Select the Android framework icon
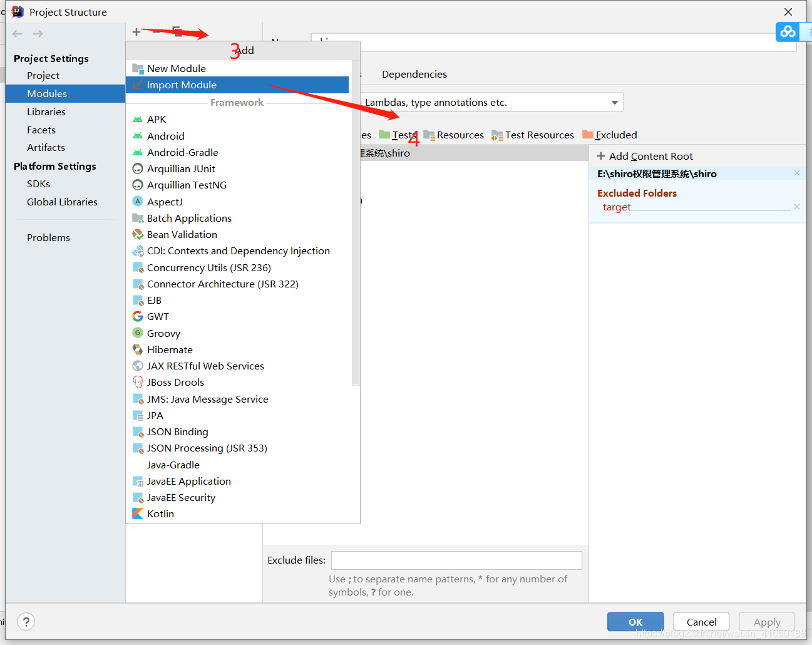812x645 pixels. [138, 136]
